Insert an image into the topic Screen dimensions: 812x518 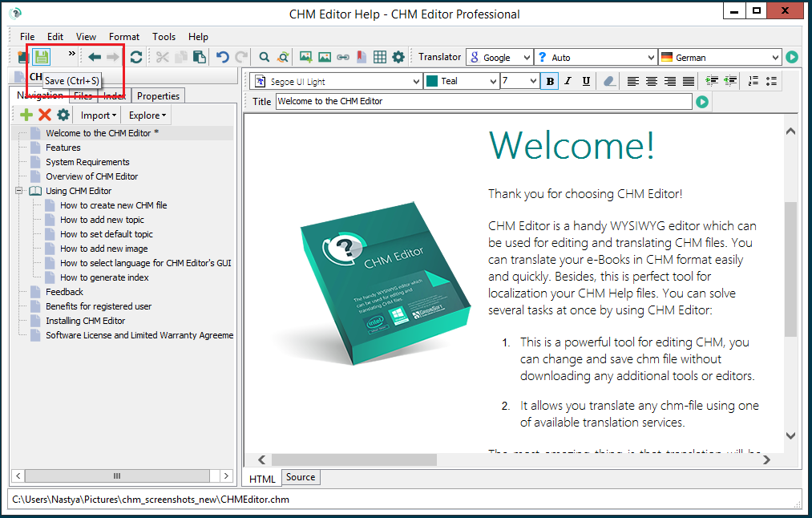click(x=305, y=56)
